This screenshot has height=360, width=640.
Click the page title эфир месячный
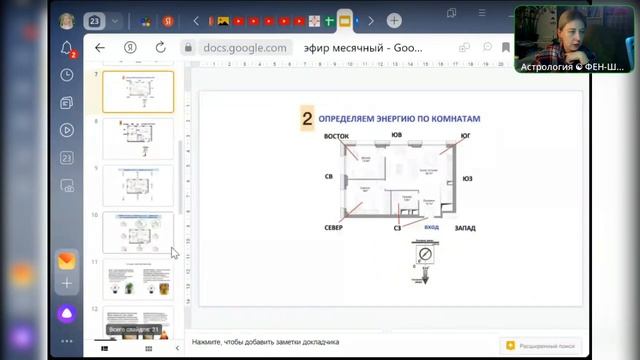click(x=363, y=48)
